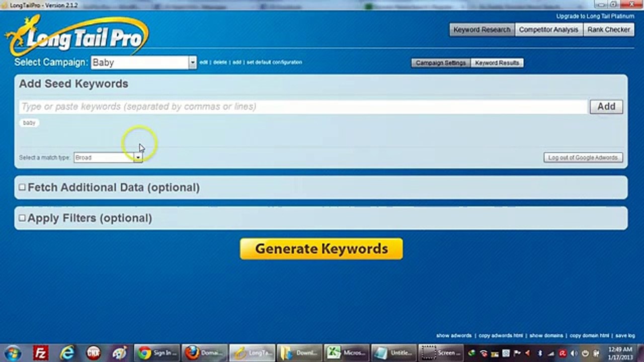This screenshot has width=644, height=362.
Task: Open the paint palette taskbar icon
Action: tap(119, 352)
